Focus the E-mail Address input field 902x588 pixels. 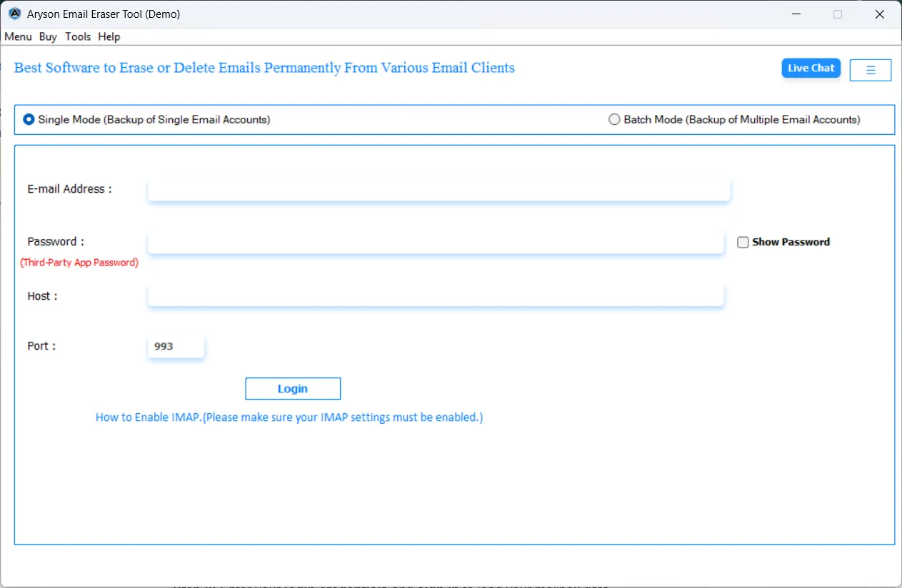tap(439, 190)
